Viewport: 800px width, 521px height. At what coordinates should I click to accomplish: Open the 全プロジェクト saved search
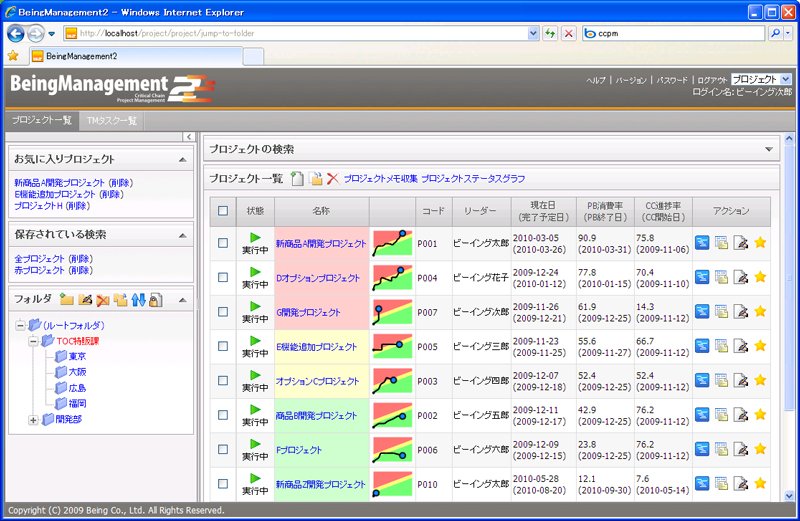pos(39,259)
